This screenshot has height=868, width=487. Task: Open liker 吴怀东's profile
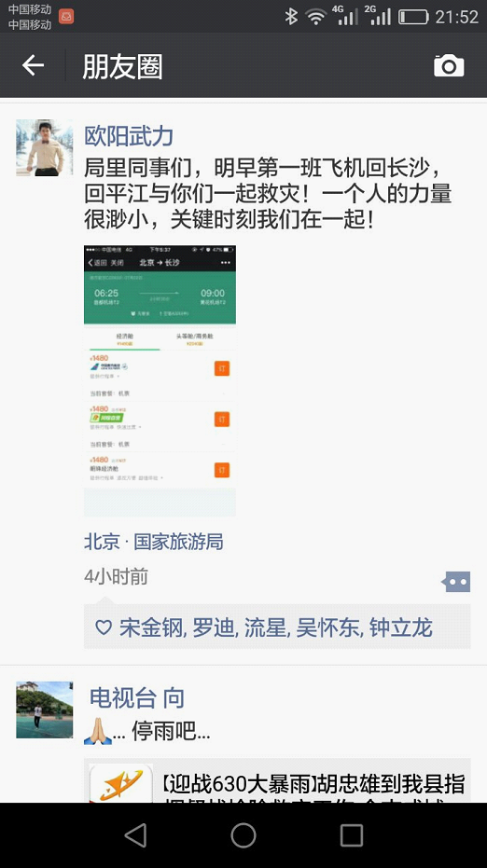327,627
